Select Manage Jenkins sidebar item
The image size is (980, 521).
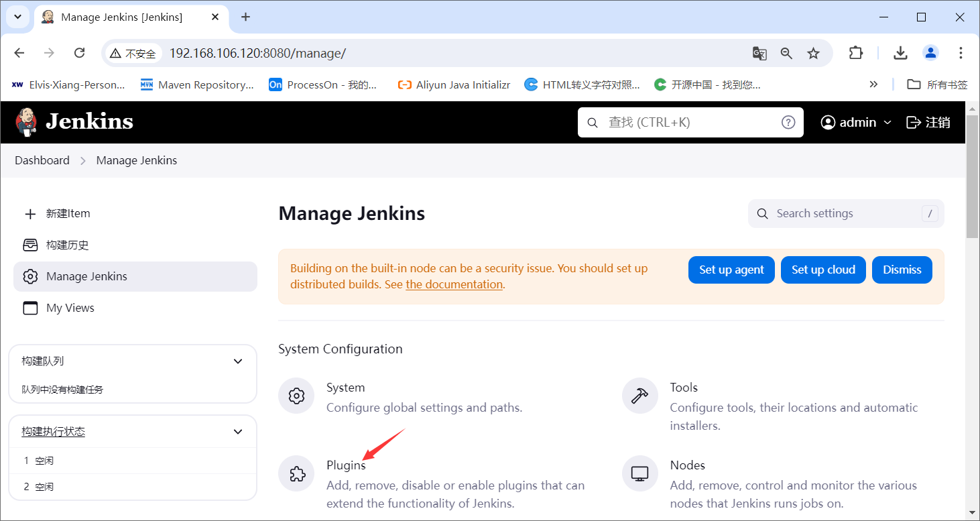pos(135,276)
